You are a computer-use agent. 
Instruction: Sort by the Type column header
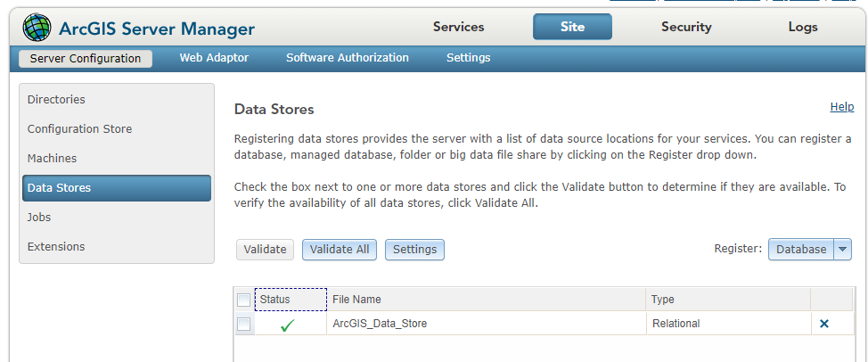point(728,300)
